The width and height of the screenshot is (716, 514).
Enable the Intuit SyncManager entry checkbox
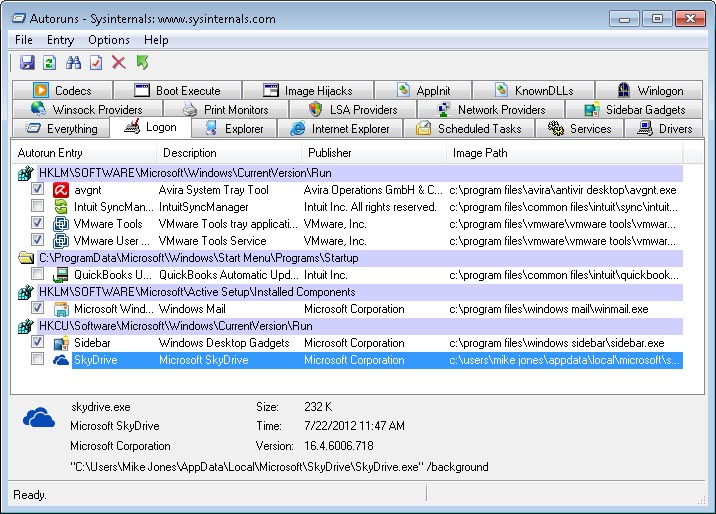coord(37,207)
